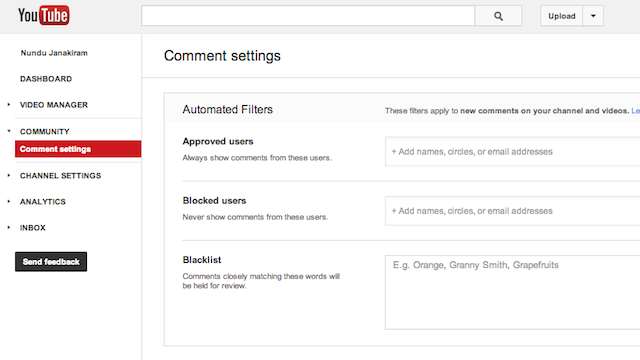The width and height of the screenshot is (640, 360).
Task: Select Comment settings in sidebar
Action: coord(78,149)
